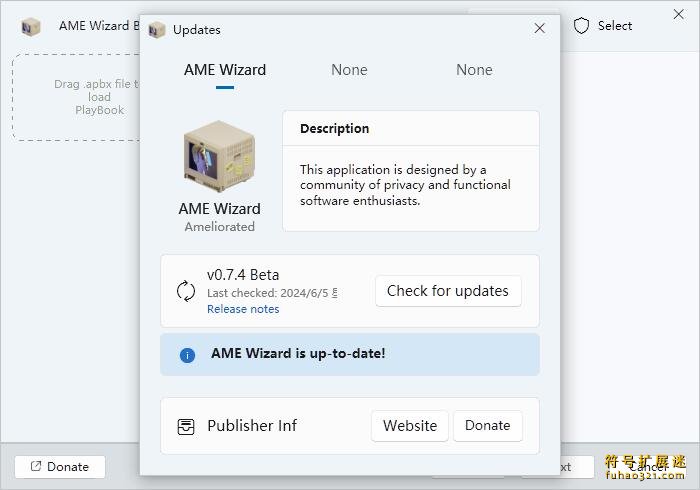Open the Release notes link
Image resolution: width=700 pixels, height=490 pixels.
point(243,309)
